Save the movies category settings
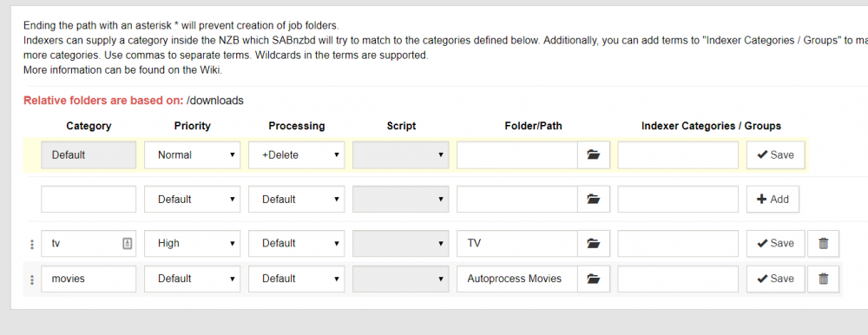The image size is (868, 335). (x=775, y=279)
